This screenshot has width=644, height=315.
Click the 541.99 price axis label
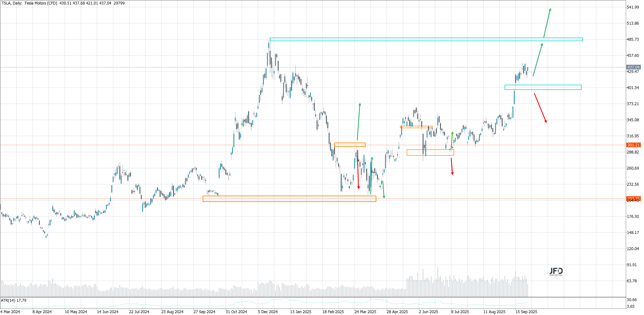click(x=633, y=7)
